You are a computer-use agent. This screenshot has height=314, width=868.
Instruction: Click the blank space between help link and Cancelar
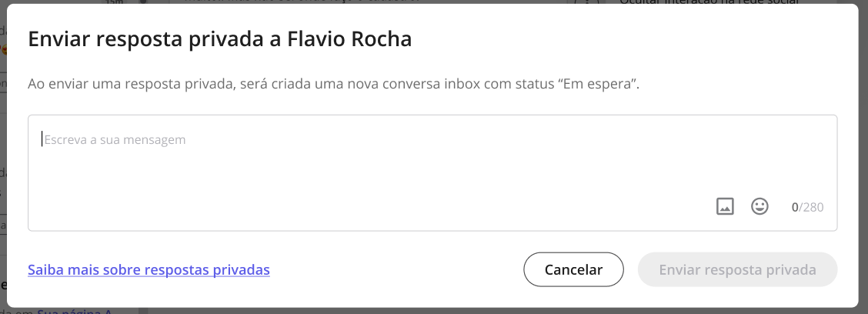coord(396,270)
